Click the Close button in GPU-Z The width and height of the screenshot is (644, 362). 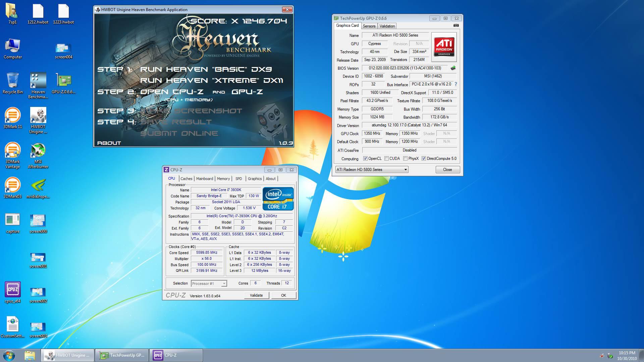click(x=447, y=170)
